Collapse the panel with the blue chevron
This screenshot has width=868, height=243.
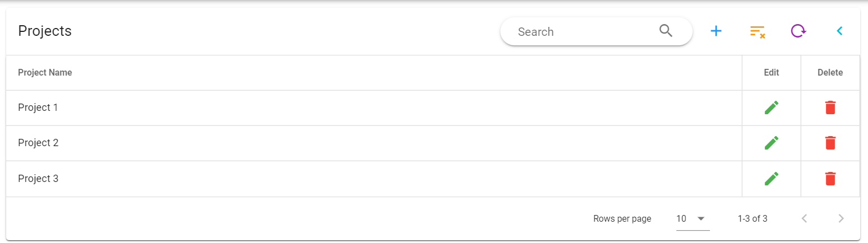(839, 31)
